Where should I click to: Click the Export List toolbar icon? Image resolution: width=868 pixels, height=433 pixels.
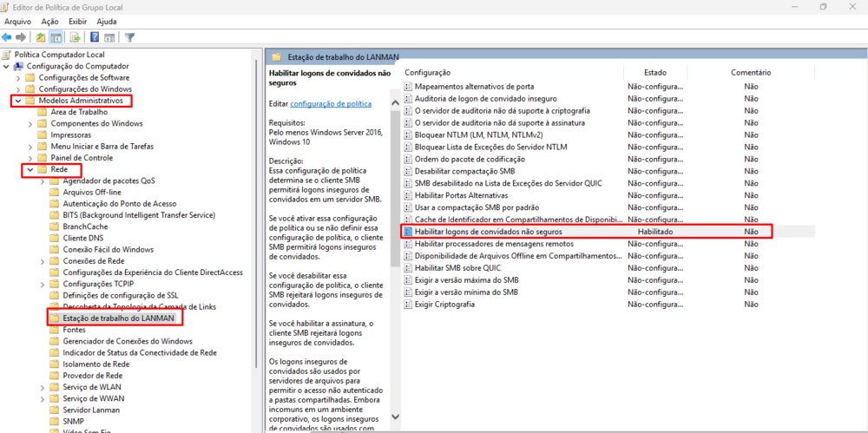(x=76, y=37)
